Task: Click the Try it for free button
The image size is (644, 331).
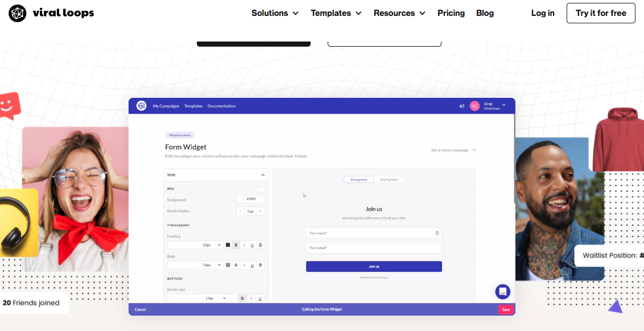Action: click(x=601, y=13)
